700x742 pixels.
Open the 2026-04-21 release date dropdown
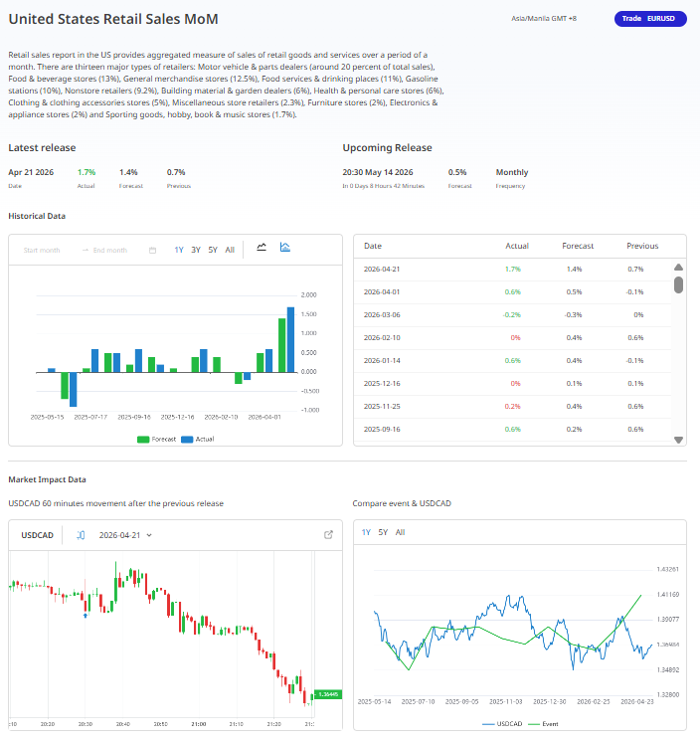pyautogui.click(x=125, y=535)
